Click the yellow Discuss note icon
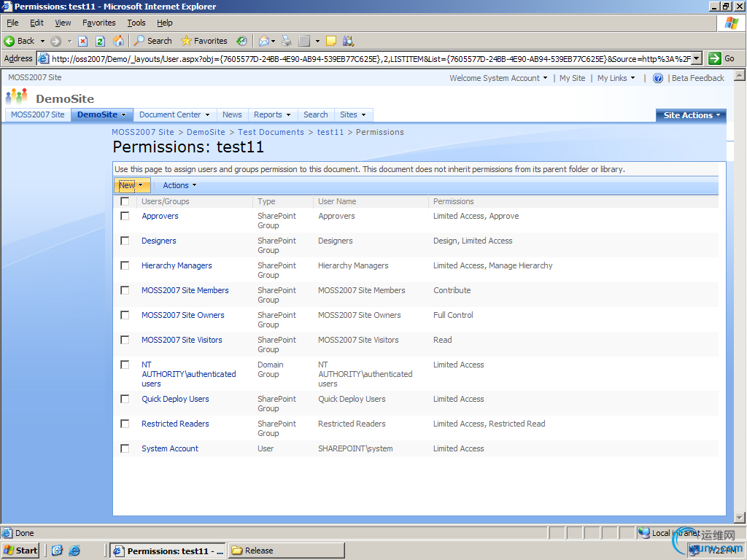Screen dimensions: 747x560 (x=331, y=41)
